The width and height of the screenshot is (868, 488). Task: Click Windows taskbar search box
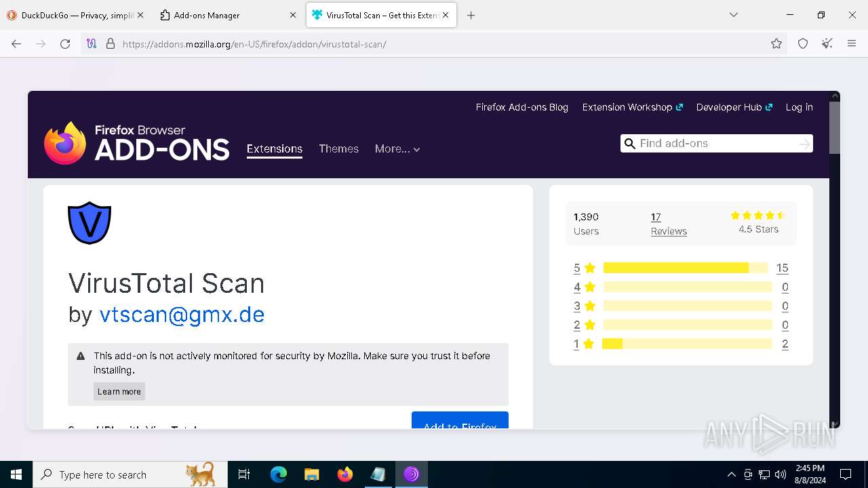tap(130, 474)
